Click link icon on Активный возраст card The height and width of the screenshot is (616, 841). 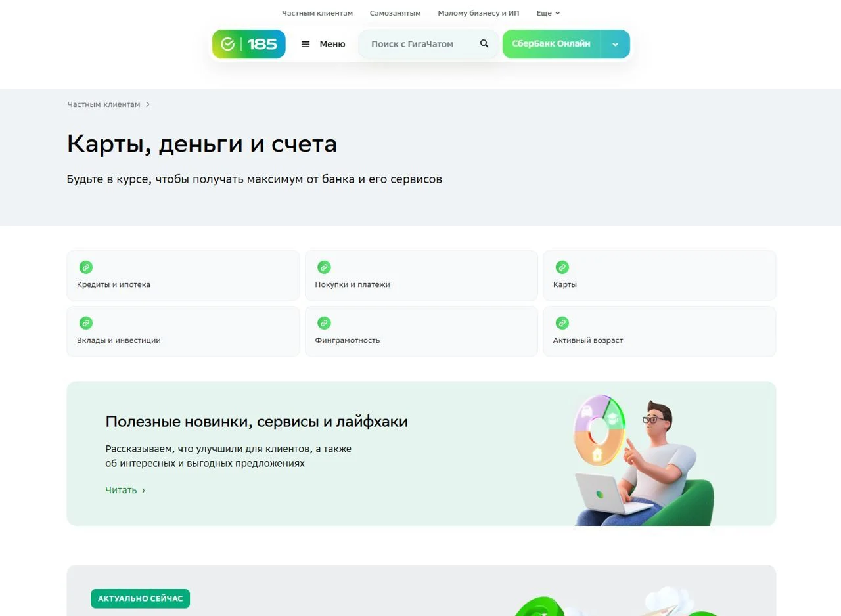click(562, 323)
